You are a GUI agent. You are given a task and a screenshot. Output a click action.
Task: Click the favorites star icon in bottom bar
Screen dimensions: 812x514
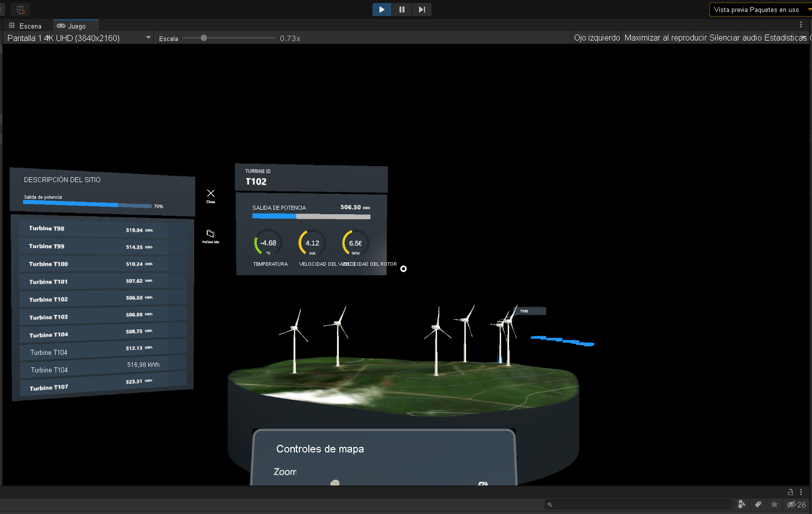pyautogui.click(x=774, y=504)
